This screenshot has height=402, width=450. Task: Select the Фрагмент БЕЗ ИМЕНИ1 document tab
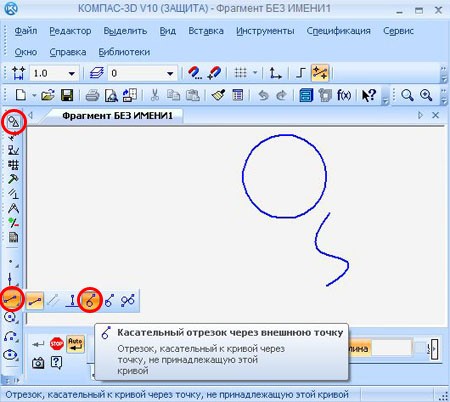[117, 116]
